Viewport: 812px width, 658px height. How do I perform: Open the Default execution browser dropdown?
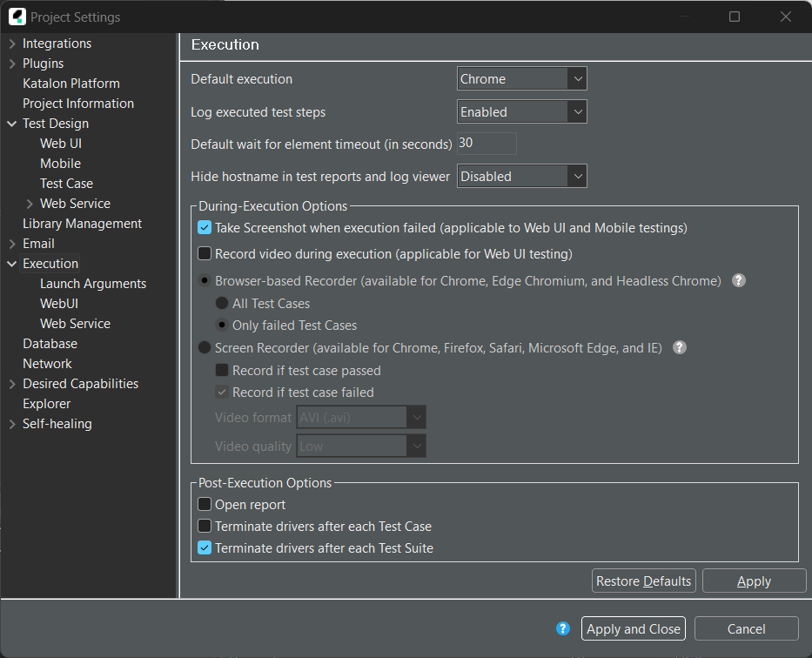click(522, 78)
